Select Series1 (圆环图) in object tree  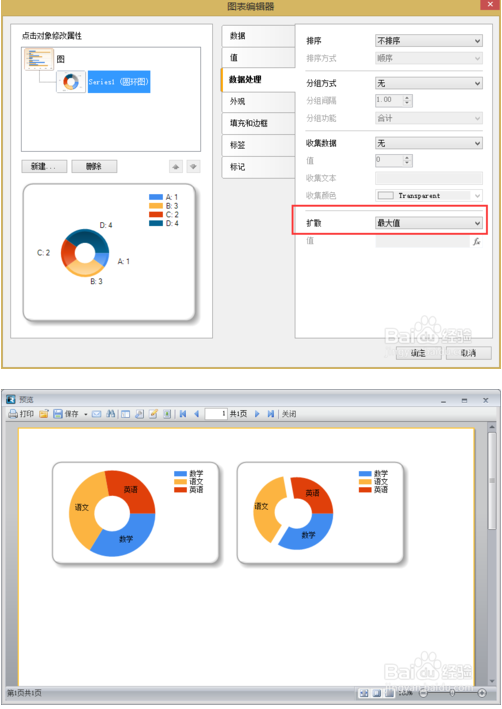[118, 82]
